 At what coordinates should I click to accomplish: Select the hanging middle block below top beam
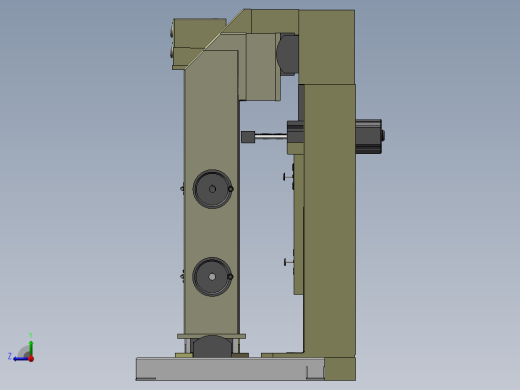[x=260, y=67]
